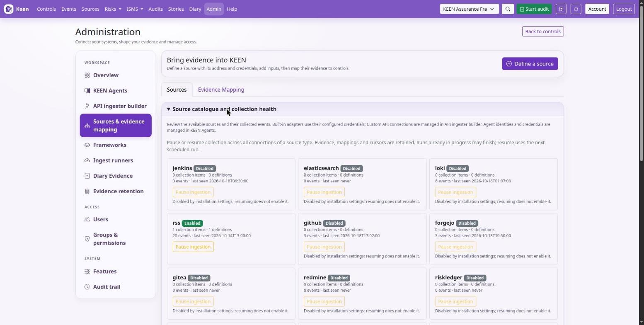Open Ingest runners in sidebar
The height and width of the screenshot is (325, 644).
(116, 160)
